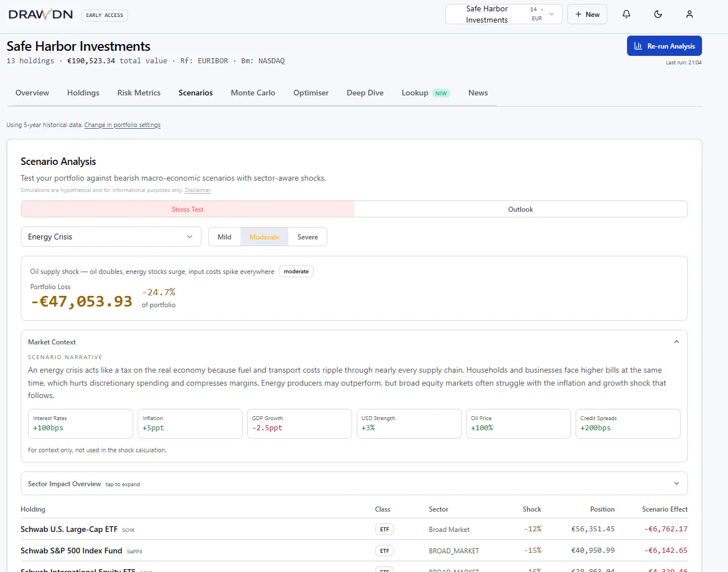Click Schwab S&P 500 Index Fund holding
728x572 pixels.
(71, 551)
